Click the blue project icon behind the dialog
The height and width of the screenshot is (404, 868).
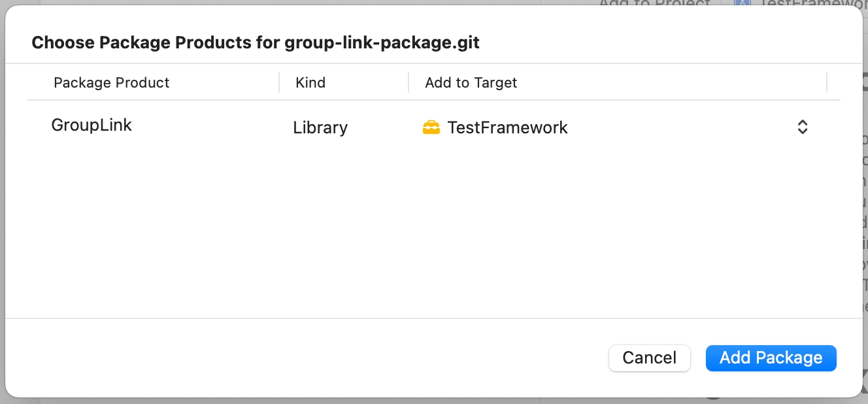click(743, 3)
